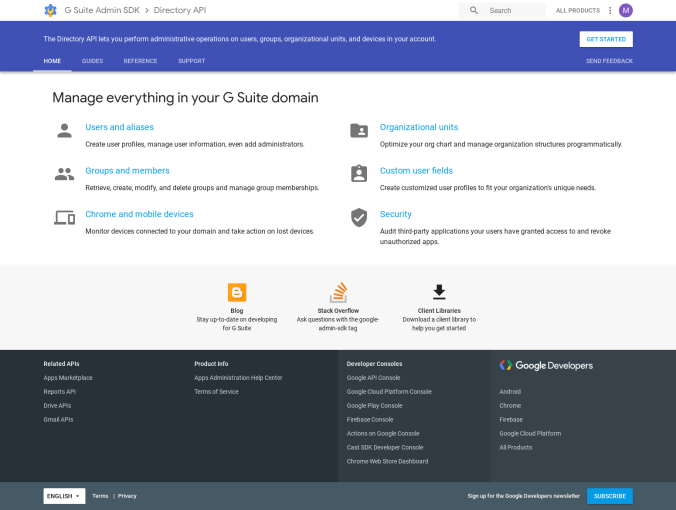This screenshot has width=676, height=510.
Task: Open the purple M account avatar
Action: (x=626, y=10)
